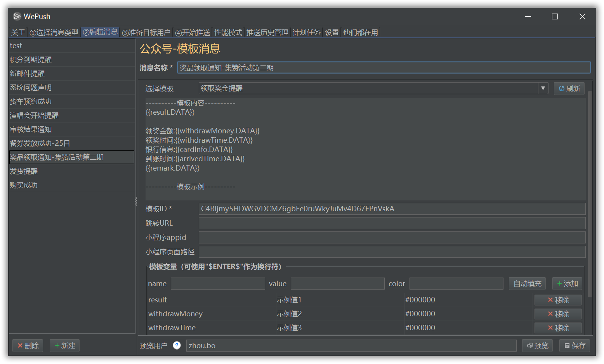Open the 选择模板 dropdown arrow
The height and width of the screenshot is (364, 604).
543,88
